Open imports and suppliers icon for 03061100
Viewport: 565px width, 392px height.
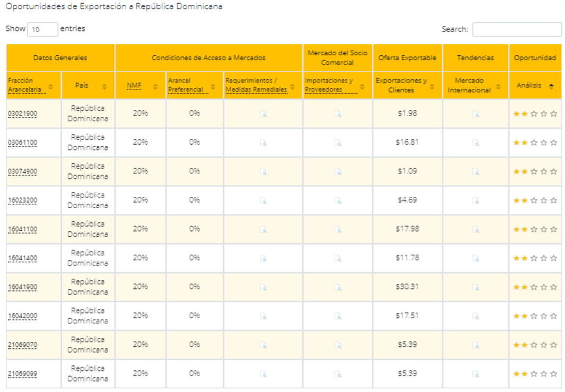(x=337, y=143)
